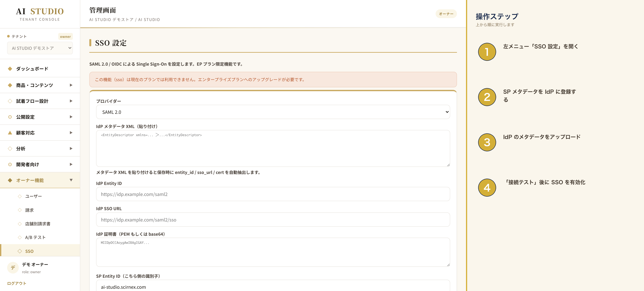Open the 店舗別請求書 submenu item
644x291 pixels.
tap(40, 224)
